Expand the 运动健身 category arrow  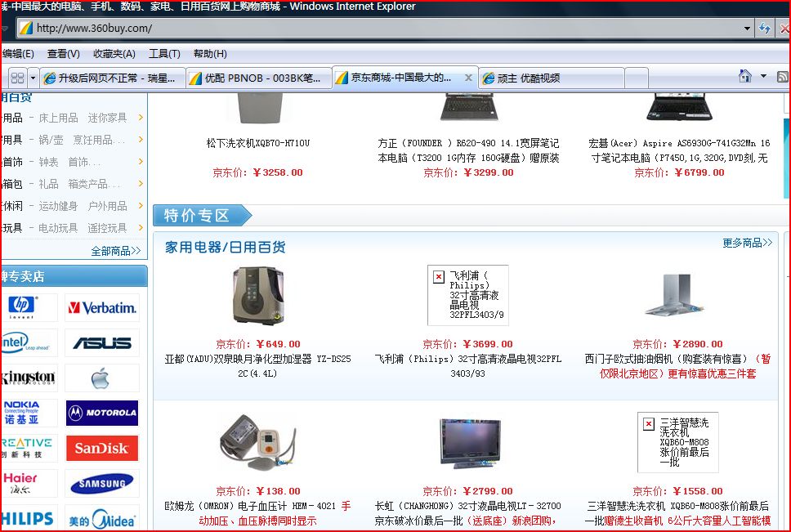click(141, 206)
